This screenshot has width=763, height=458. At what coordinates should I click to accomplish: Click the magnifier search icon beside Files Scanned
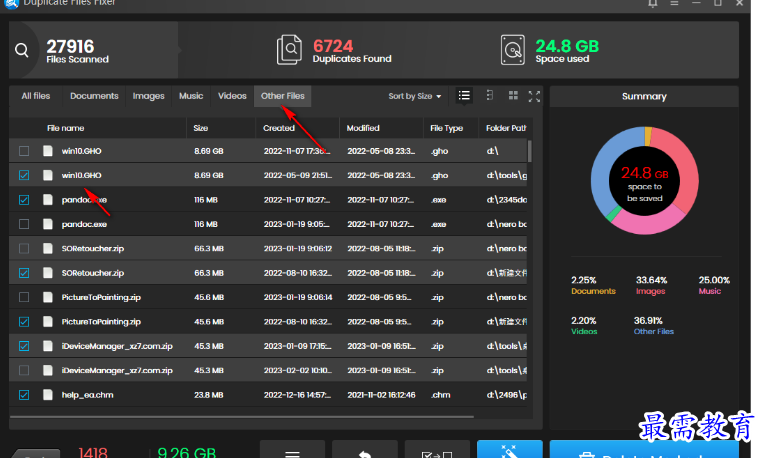(21, 50)
